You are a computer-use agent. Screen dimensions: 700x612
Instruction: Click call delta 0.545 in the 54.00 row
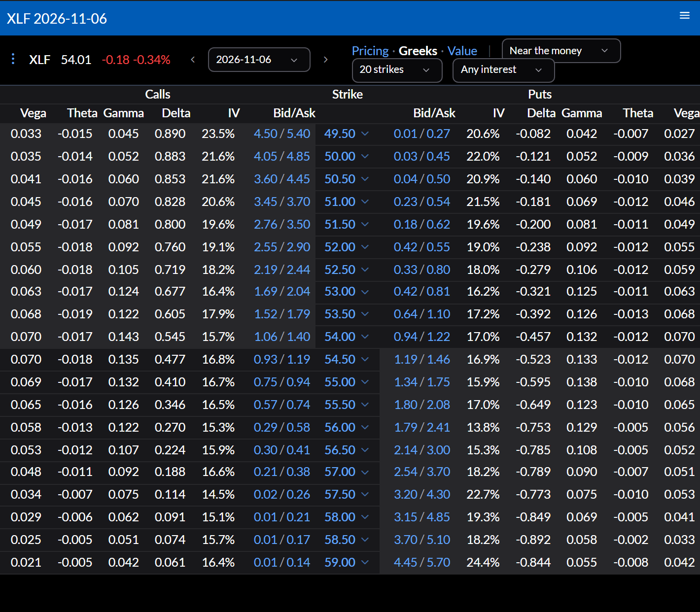(170, 337)
